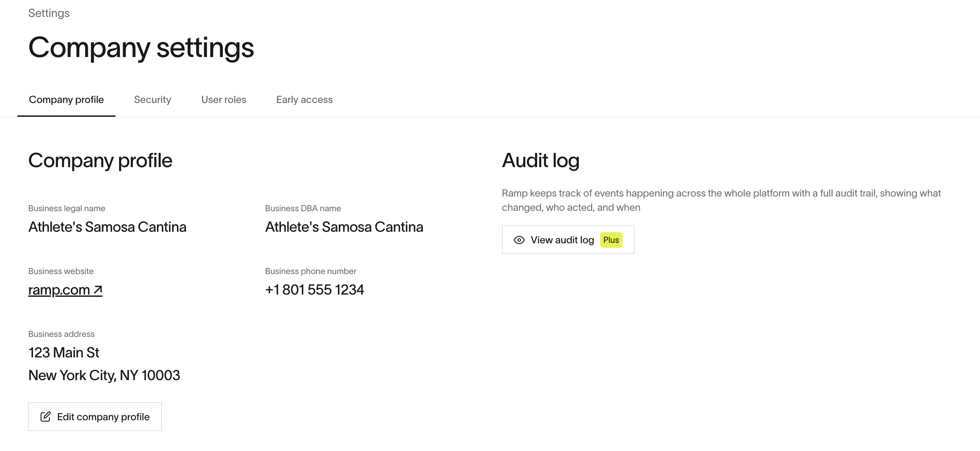This screenshot has width=980, height=451.
Task: Click the New York City, NY 10003 line
Action: click(x=104, y=376)
